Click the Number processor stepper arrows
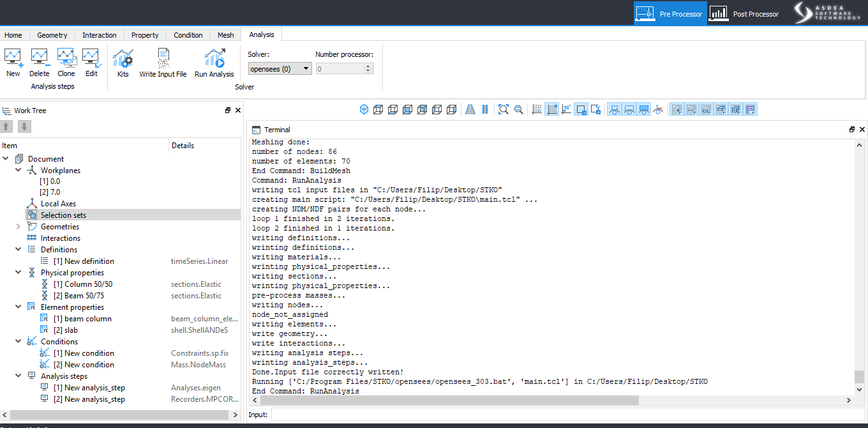 point(368,68)
